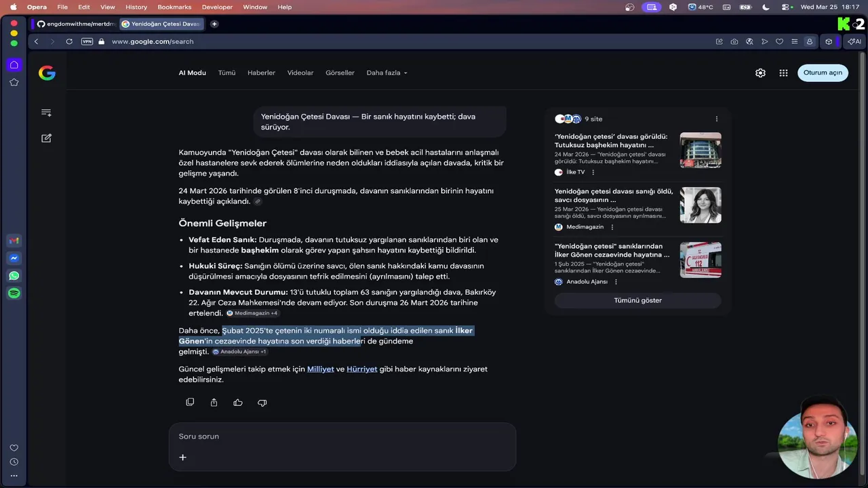This screenshot has width=868, height=488.
Task: Click the 112 ambulance thumbnail
Action: pyautogui.click(x=701, y=260)
